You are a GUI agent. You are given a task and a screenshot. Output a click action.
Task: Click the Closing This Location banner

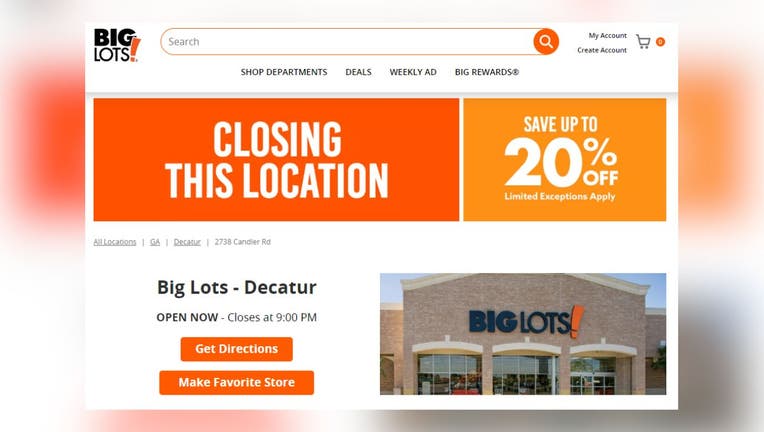(x=276, y=160)
